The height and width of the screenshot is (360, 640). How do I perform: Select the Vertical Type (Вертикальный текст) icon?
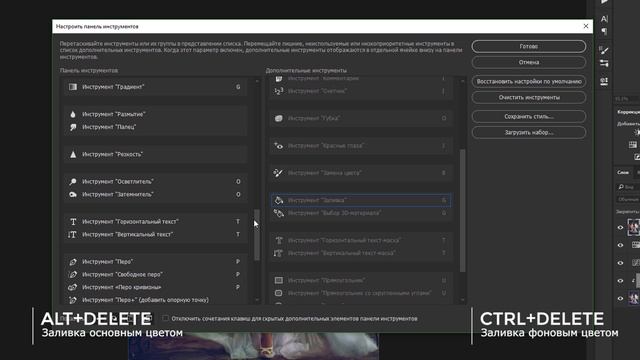[x=72, y=235]
